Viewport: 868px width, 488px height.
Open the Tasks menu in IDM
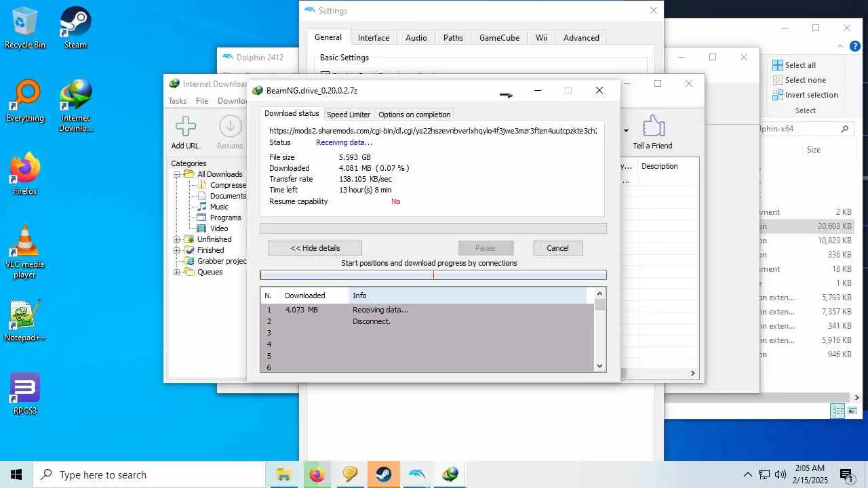pos(178,101)
